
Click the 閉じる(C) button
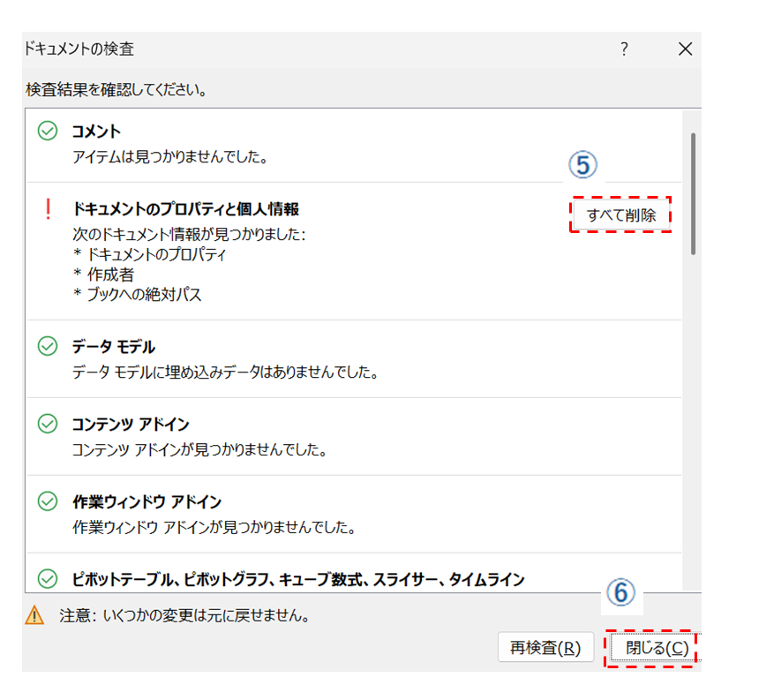pos(651,647)
